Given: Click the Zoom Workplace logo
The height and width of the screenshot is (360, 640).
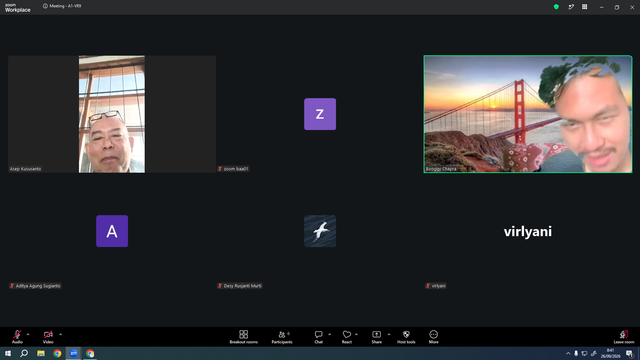Looking at the screenshot, I should [x=18, y=8].
